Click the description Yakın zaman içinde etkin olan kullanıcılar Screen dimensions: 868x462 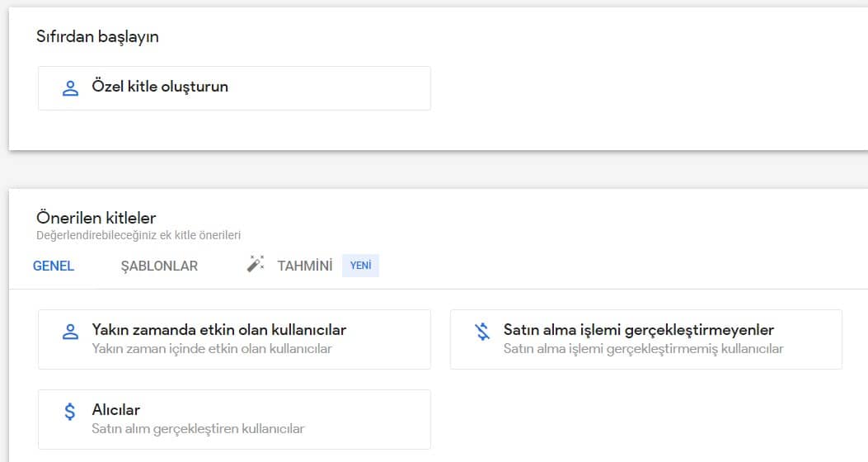point(212,348)
